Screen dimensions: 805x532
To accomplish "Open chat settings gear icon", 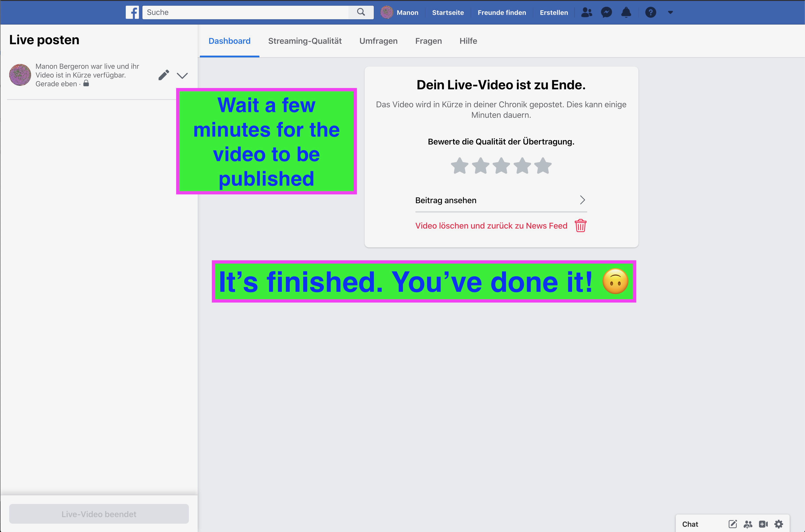I will tap(778, 524).
